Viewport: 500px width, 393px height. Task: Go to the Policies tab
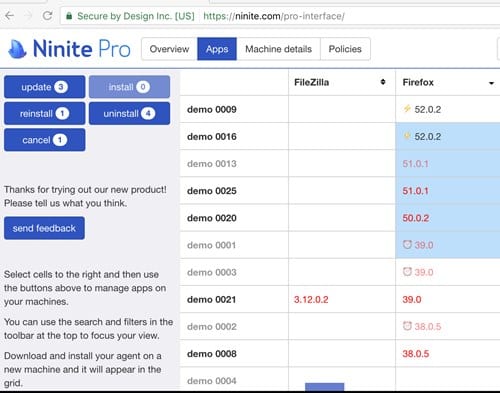click(345, 49)
